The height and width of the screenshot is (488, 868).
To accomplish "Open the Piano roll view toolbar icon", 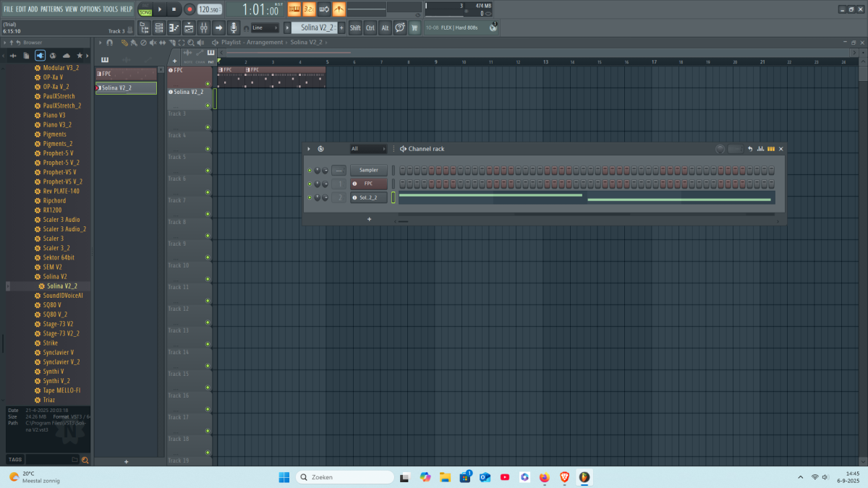I will (174, 27).
